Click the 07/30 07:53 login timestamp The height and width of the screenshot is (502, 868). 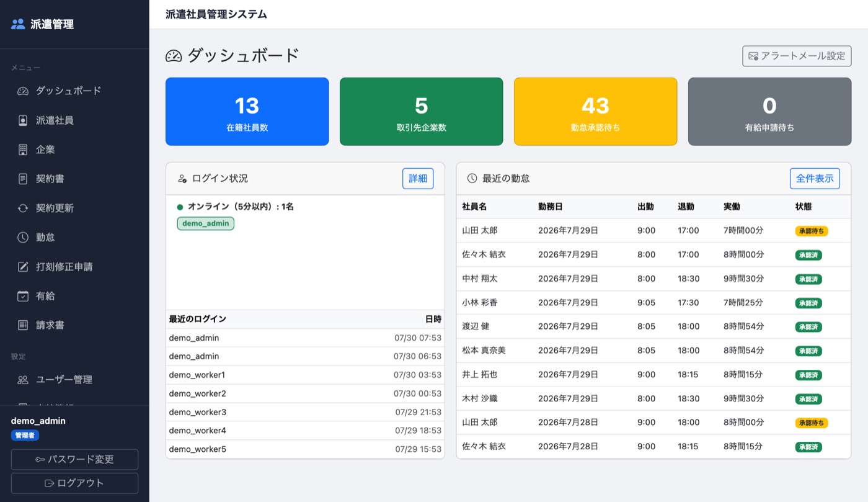click(x=417, y=338)
